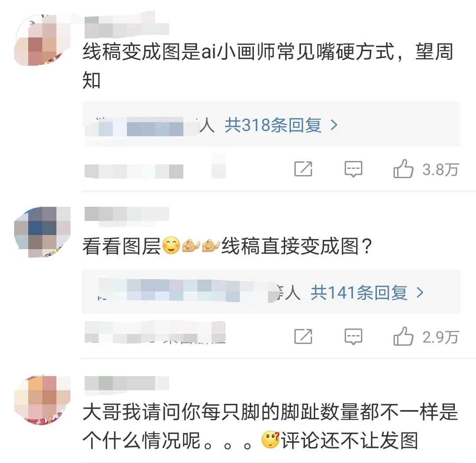Open first commenter's blurred avatar
The width and height of the screenshot is (476, 463).
point(42,40)
